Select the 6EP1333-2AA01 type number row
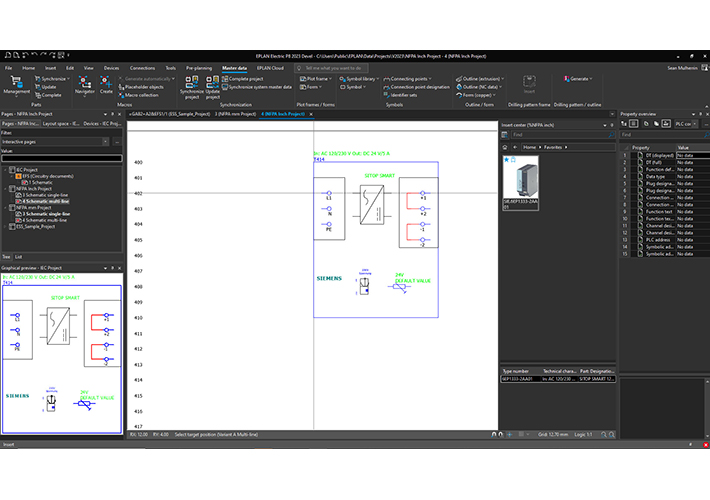The width and height of the screenshot is (710, 500). point(558,379)
